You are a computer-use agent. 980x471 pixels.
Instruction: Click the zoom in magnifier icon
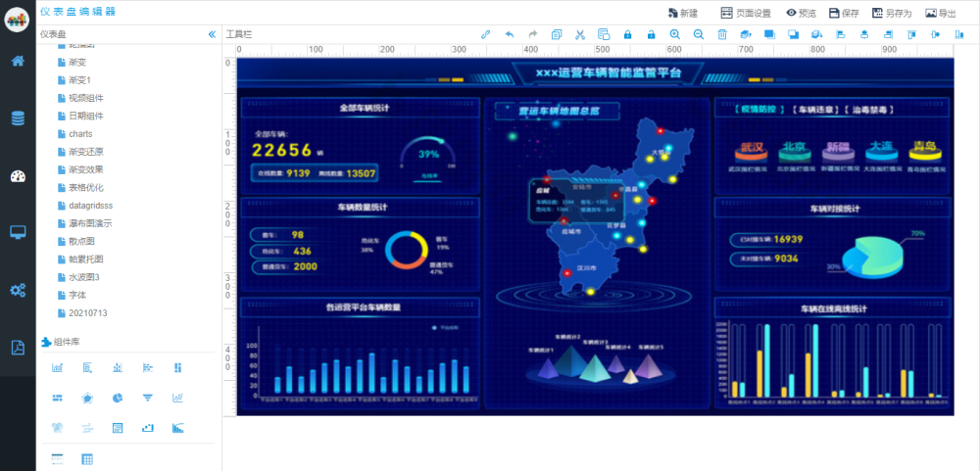click(674, 34)
